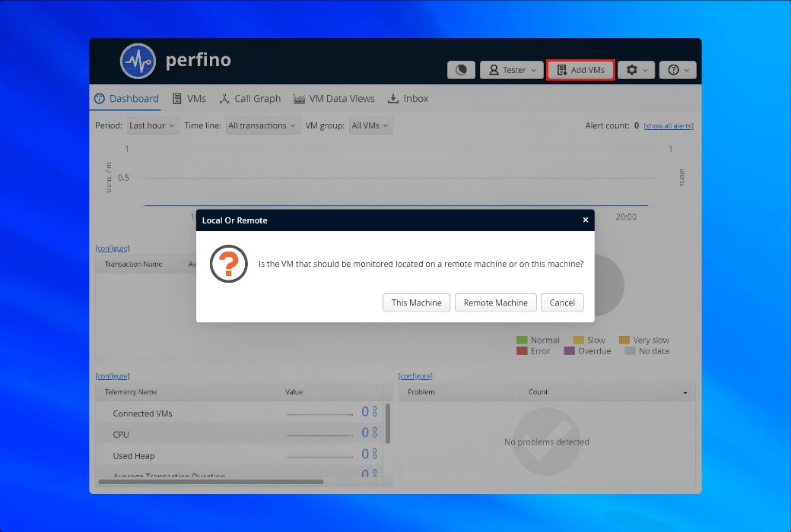Click the red Error legend swatch
Image resolution: width=791 pixels, height=532 pixels.
pyautogui.click(x=522, y=351)
